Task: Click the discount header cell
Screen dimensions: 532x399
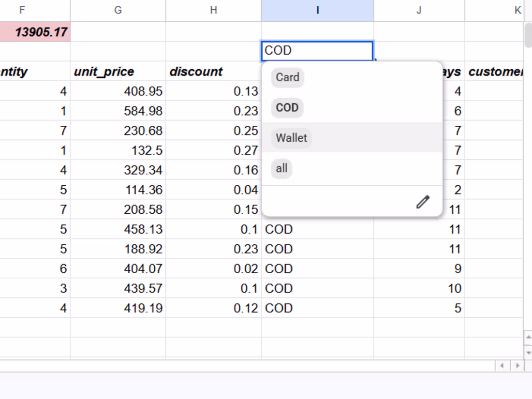Action: click(213, 72)
